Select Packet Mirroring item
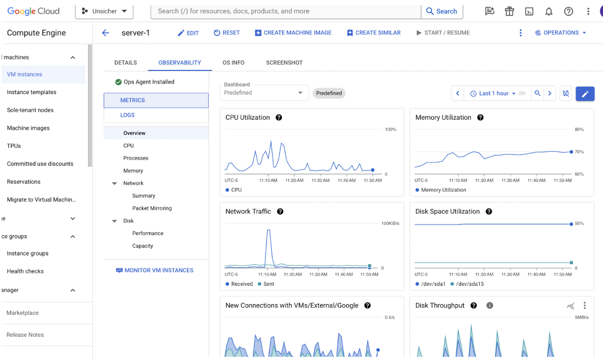The width and height of the screenshot is (603, 364). [x=152, y=208]
